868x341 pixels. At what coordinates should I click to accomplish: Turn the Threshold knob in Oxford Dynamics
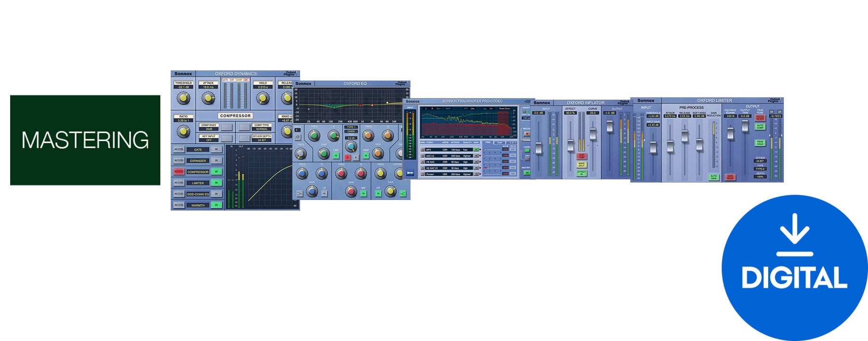coord(183,98)
